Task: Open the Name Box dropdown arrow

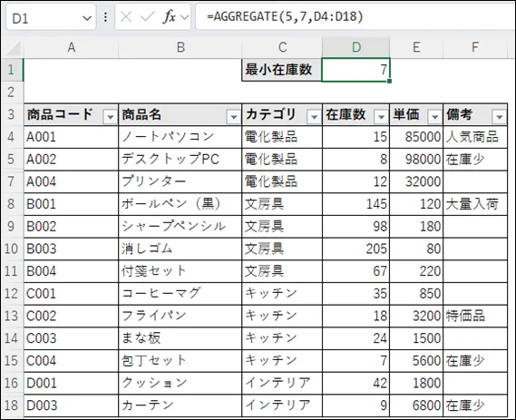Action: click(x=87, y=18)
